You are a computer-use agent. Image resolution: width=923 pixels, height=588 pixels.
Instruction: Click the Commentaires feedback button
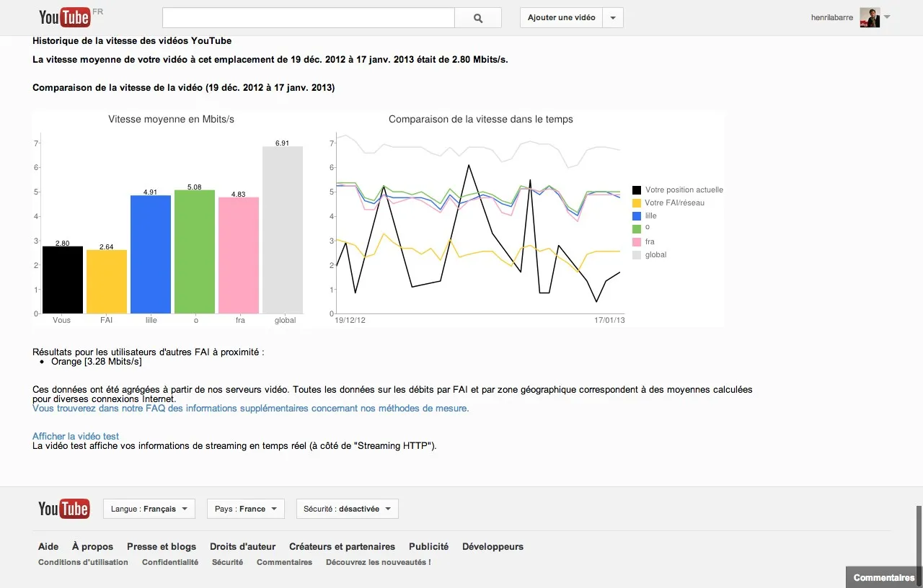[884, 577]
